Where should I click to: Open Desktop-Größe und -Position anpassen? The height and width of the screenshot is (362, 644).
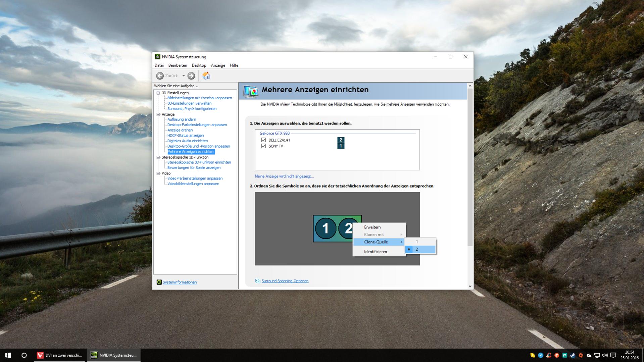coord(199,146)
